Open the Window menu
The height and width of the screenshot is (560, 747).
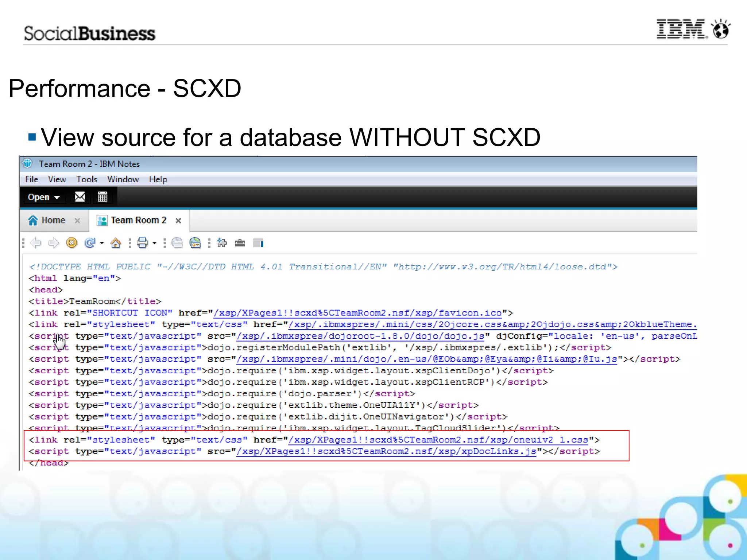point(123,179)
